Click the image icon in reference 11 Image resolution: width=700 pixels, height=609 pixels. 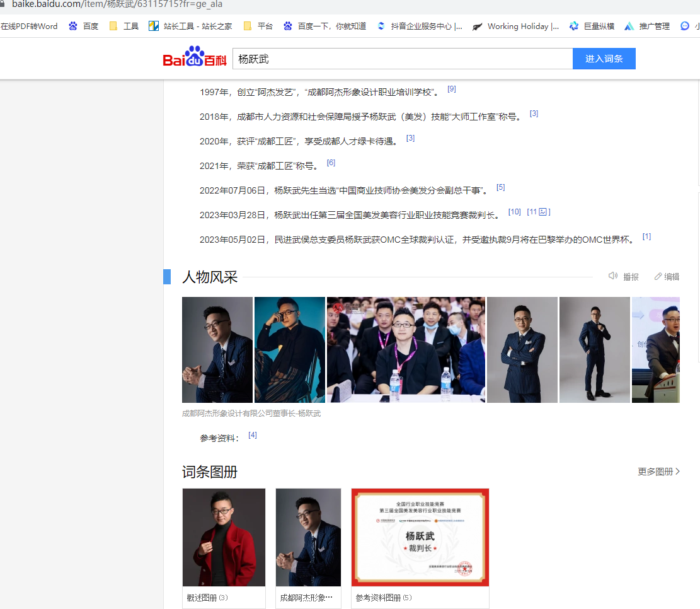point(542,212)
